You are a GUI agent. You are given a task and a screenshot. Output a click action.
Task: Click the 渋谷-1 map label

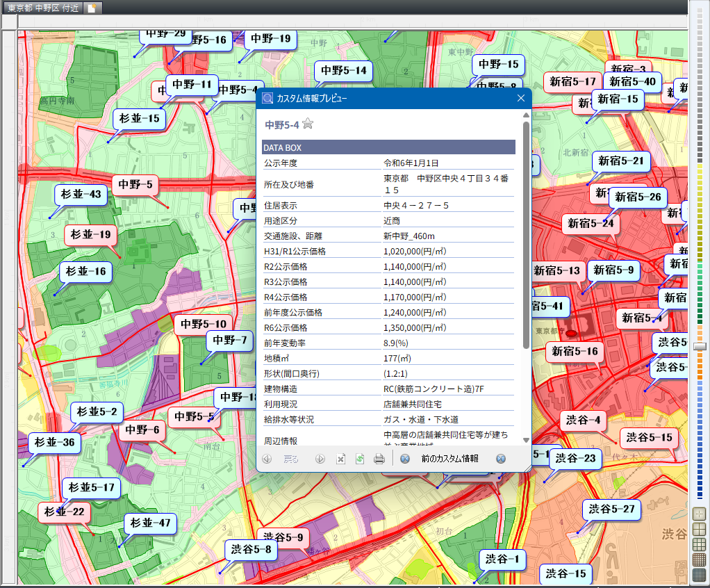click(502, 560)
